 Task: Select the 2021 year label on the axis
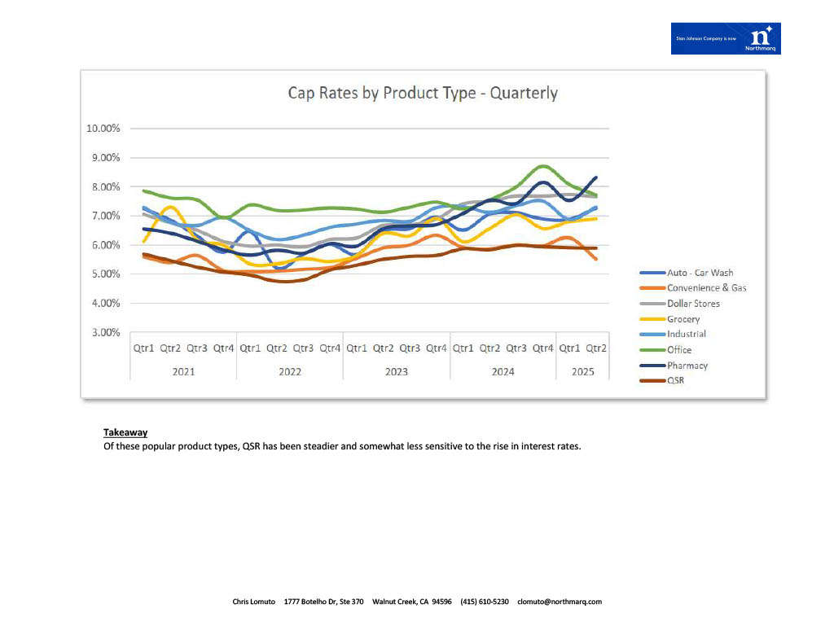[183, 372]
